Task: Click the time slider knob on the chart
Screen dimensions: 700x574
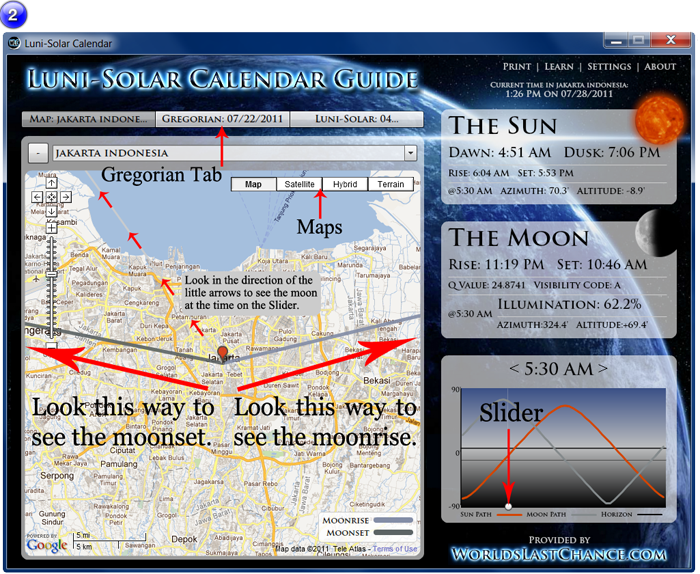Action: pos(508,507)
